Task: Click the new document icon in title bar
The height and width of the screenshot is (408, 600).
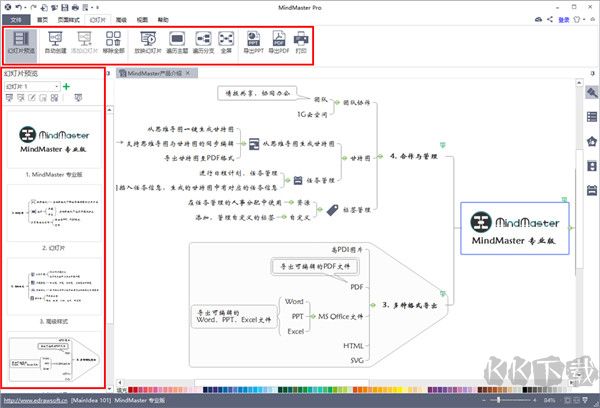Action: 44,7
